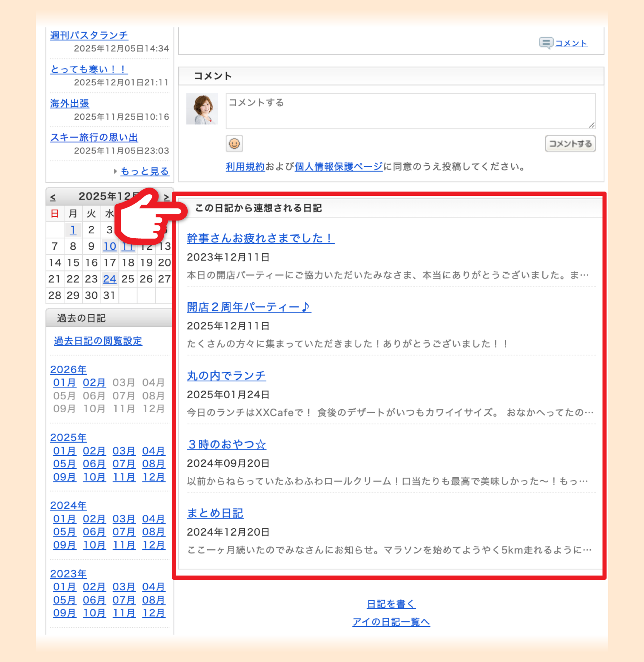
Task: Open 2024年 11月 archive
Action: coord(124,545)
